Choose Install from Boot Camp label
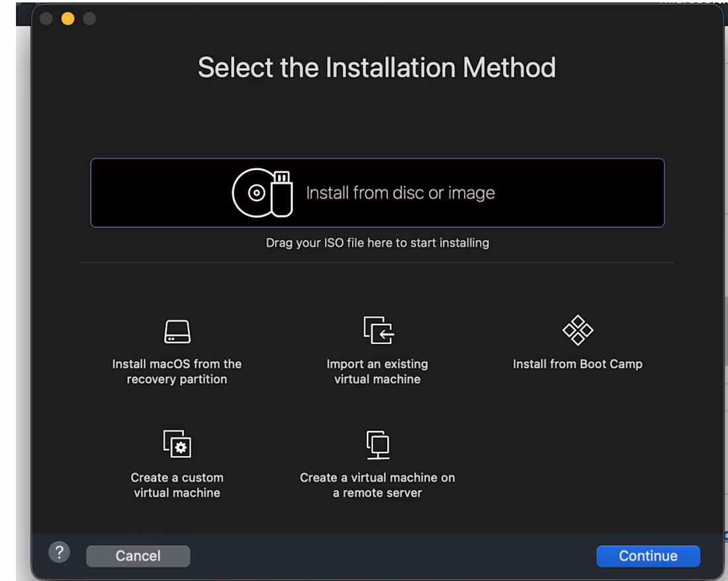Viewport: 728px width, 581px height. click(x=578, y=364)
